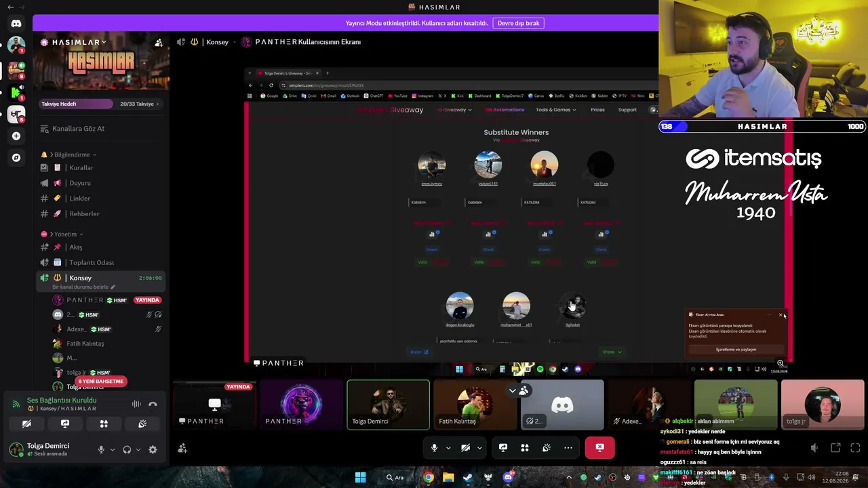This screenshot has height=488, width=868.
Task: Click the Add a Server plus icon
Action: pyautogui.click(x=16, y=136)
